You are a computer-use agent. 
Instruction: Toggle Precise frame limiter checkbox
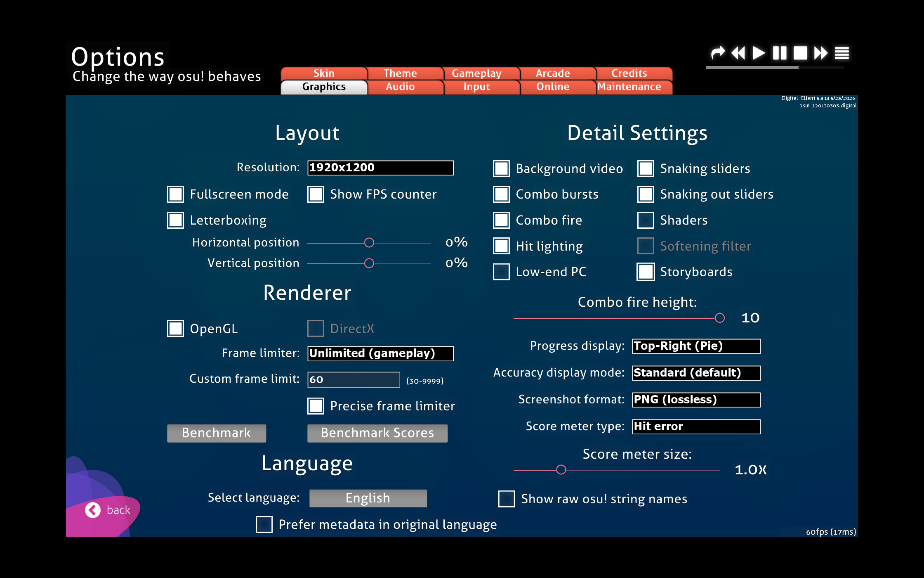(316, 406)
